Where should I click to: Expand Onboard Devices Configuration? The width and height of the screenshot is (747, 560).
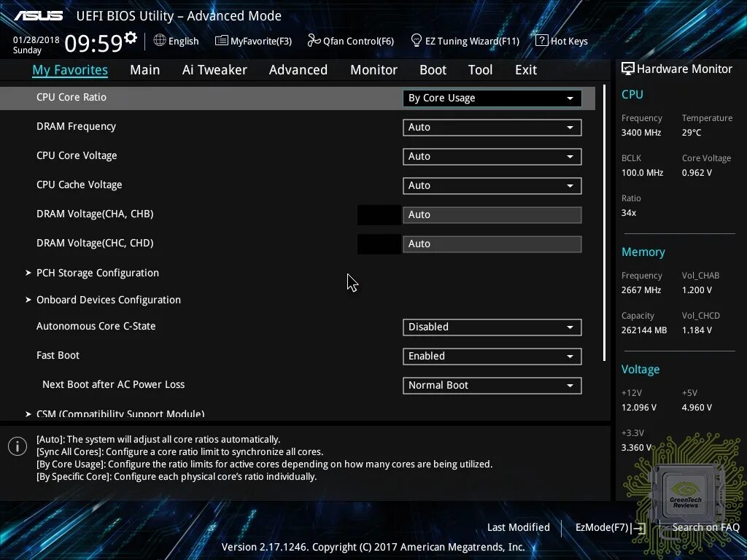click(x=108, y=300)
